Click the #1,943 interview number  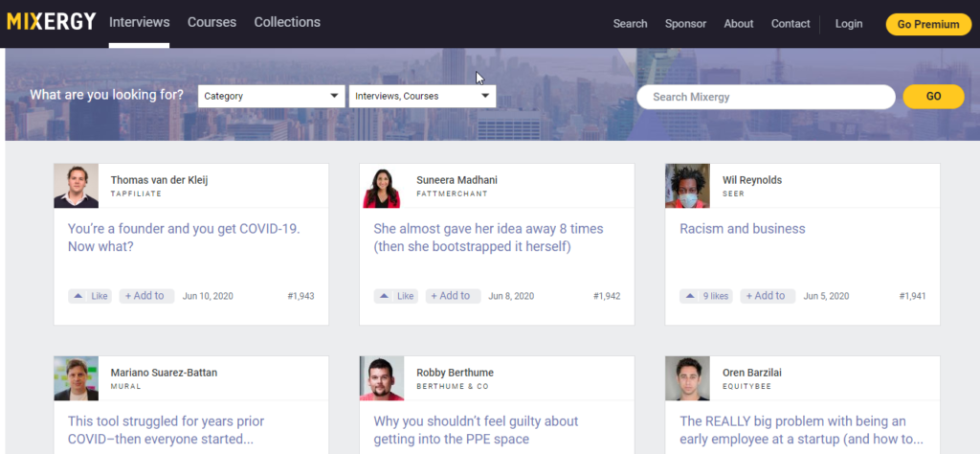(301, 296)
